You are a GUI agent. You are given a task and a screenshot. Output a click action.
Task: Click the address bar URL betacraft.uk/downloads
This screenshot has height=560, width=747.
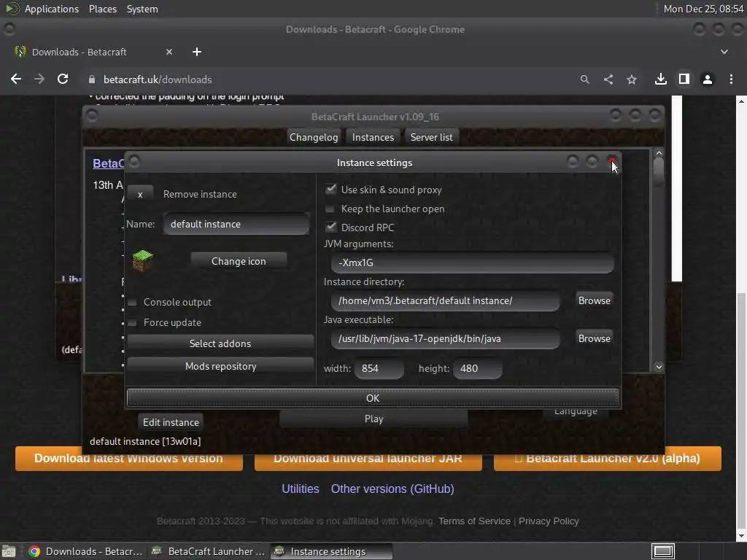(158, 79)
